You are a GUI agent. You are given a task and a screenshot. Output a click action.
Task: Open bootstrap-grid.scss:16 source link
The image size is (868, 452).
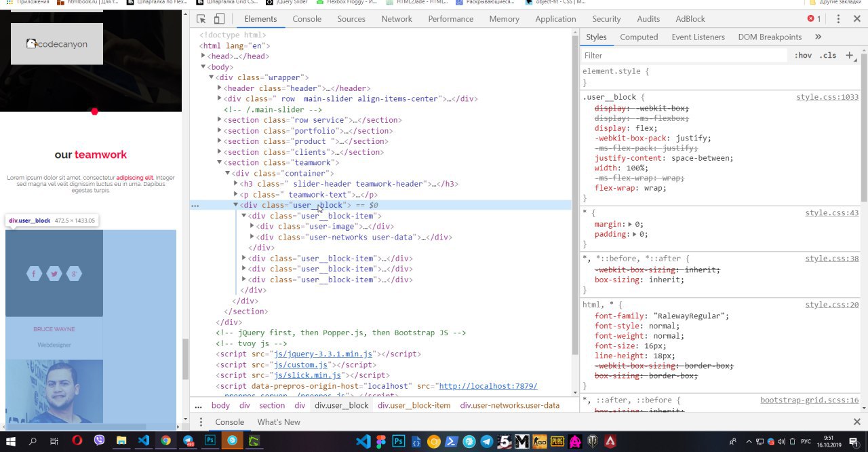point(810,400)
